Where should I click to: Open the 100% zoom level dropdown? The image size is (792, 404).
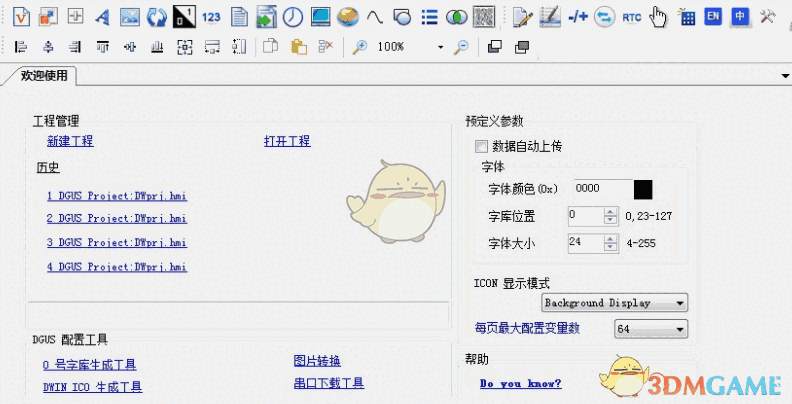point(440,47)
